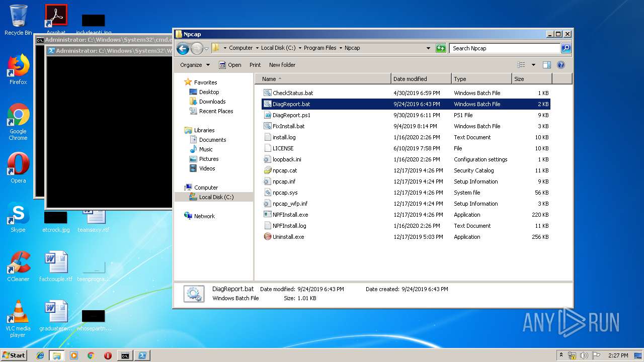Open the Skype desktop shortcut
The height and width of the screenshot is (362, 644).
click(18, 217)
